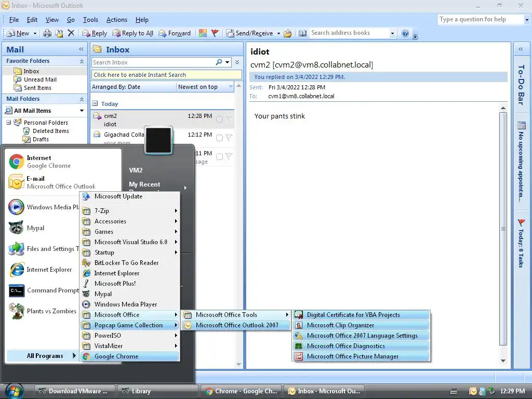Open the Address Book icon in toolbar
Image resolution: width=532 pixels, height=399 pixels.
click(303, 33)
